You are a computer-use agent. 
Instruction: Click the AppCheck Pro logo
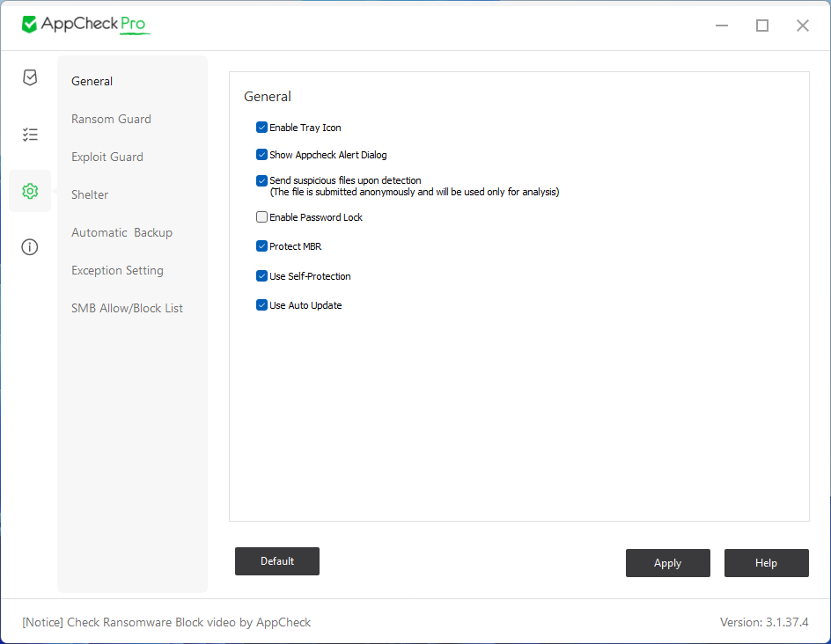85,25
